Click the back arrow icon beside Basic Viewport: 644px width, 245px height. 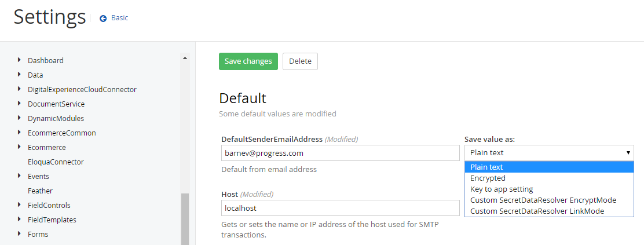coord(103,19)
